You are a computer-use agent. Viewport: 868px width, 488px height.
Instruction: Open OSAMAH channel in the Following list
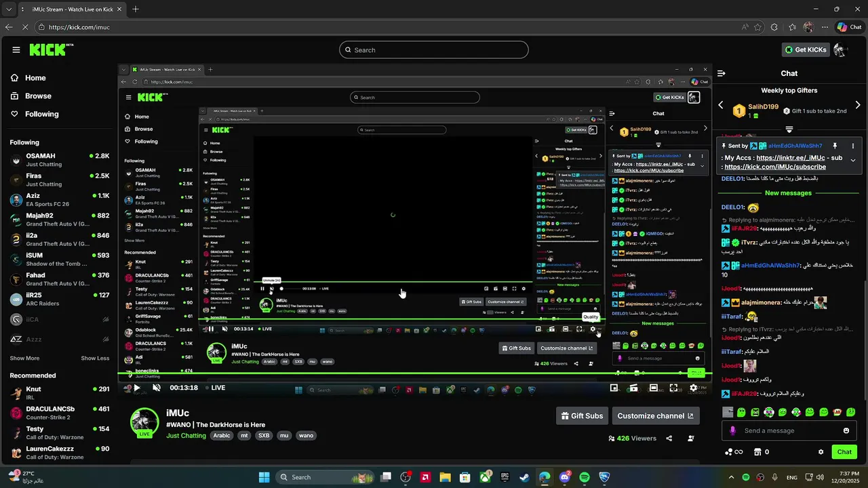[x=60, y=160]
